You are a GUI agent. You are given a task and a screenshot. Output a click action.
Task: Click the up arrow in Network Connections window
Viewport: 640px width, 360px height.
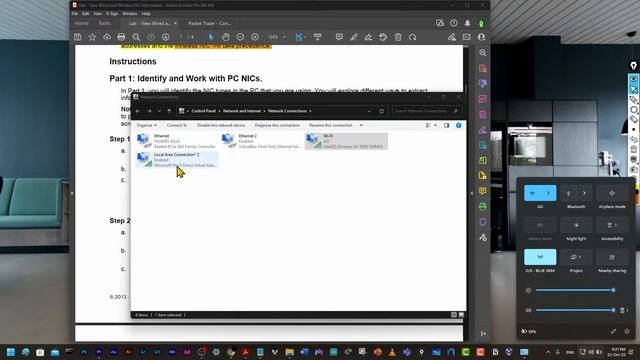(x=169, y=111)
